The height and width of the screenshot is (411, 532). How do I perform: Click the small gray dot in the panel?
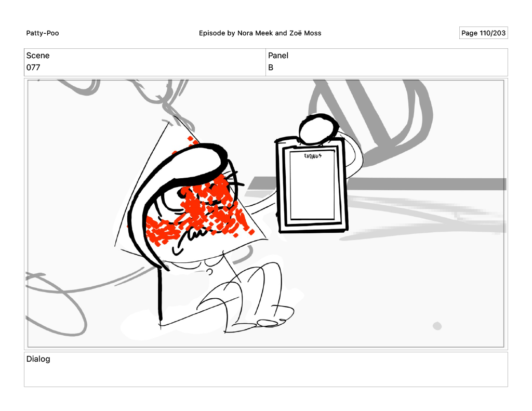click(x=437, y=326)
